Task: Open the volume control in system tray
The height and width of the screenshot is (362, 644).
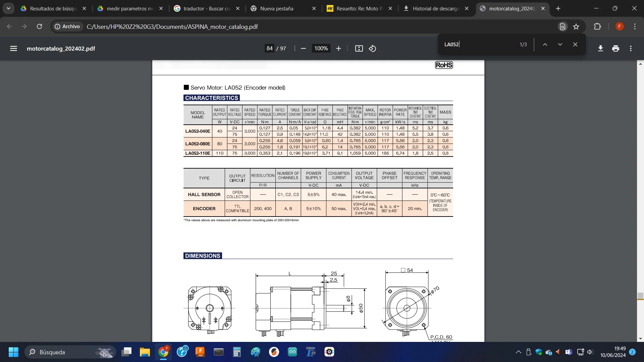Action: (590, 352)
